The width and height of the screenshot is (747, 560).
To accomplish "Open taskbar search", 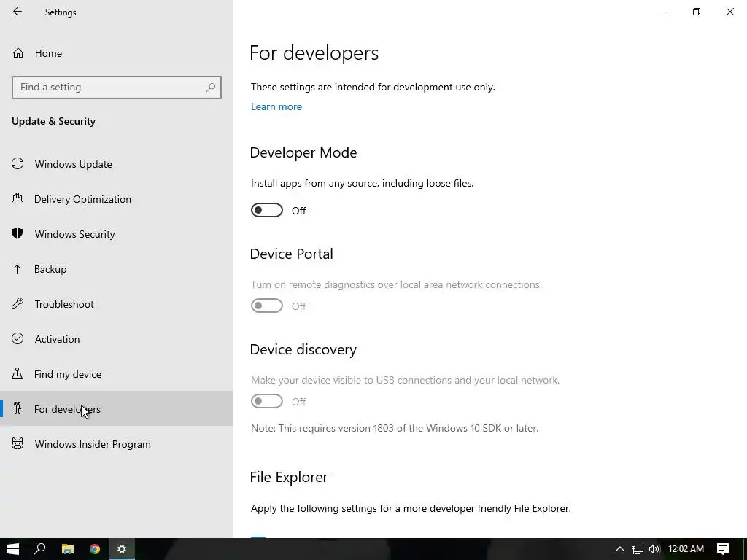I will click(x=40, y=549).
